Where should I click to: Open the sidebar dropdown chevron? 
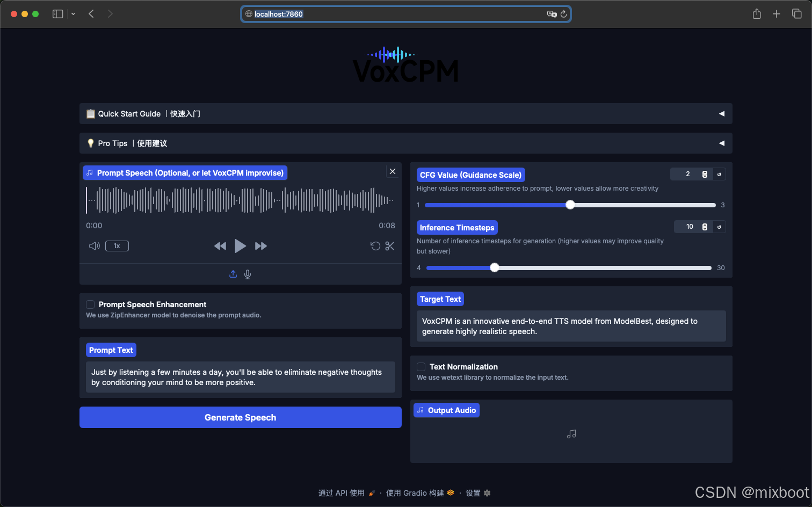[73, 14]
